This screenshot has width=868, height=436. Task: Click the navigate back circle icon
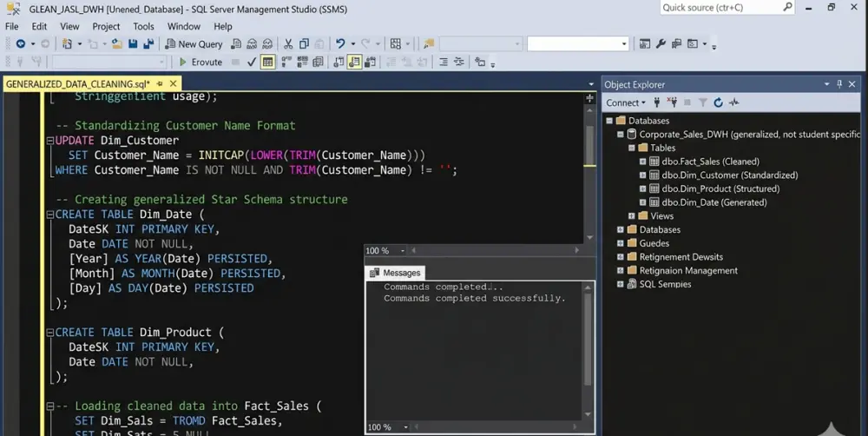pos(21,43)
